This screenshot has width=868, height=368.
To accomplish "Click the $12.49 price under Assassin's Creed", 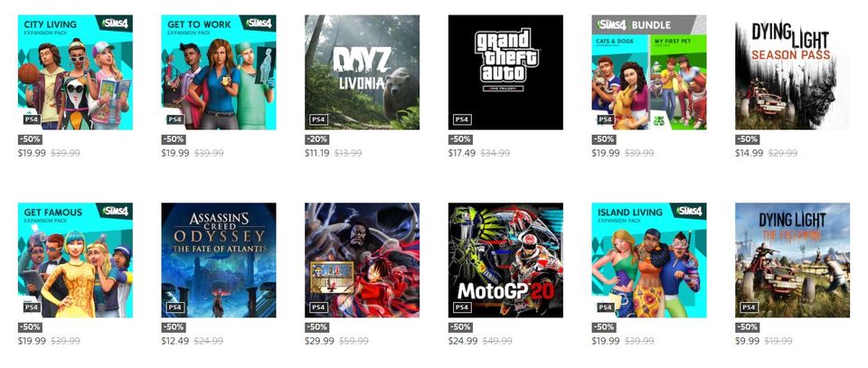I will [x=175, y=341].
